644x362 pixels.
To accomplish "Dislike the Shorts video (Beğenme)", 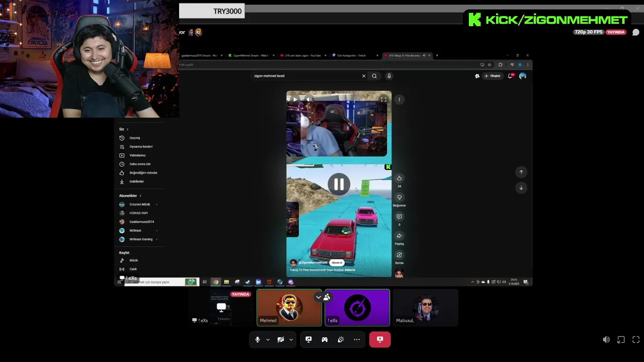I will coord(399,198).
